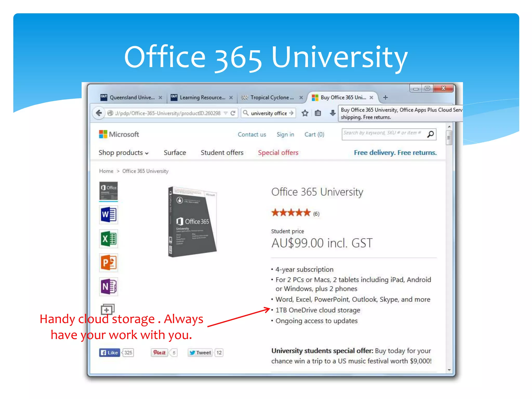Viewport: 532px width, 399px height.
Task: Click the Office 365 product box image
Action: click(192, 222)
